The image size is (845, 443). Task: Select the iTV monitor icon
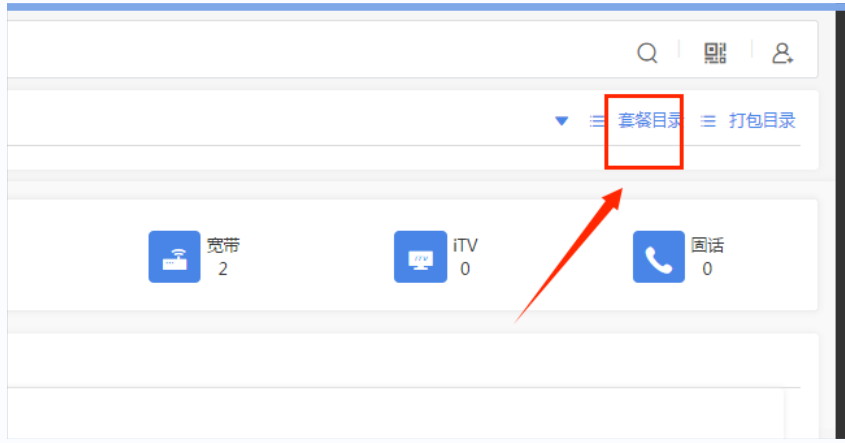click(420, 257)
